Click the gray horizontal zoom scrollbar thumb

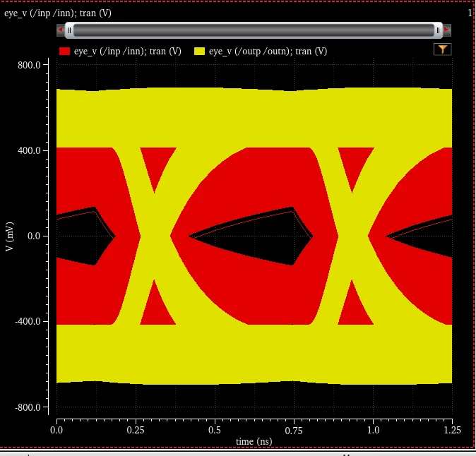[x=254, y=30]
